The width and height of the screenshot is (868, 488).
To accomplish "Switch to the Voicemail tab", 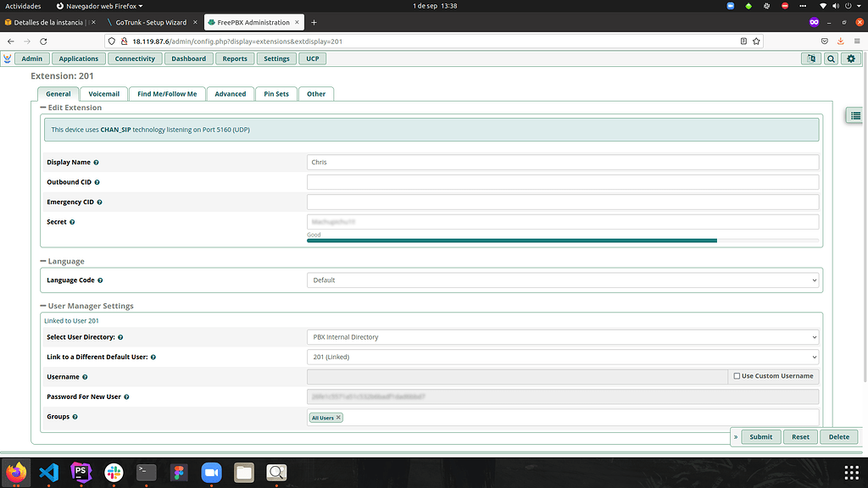I will 103,93.
